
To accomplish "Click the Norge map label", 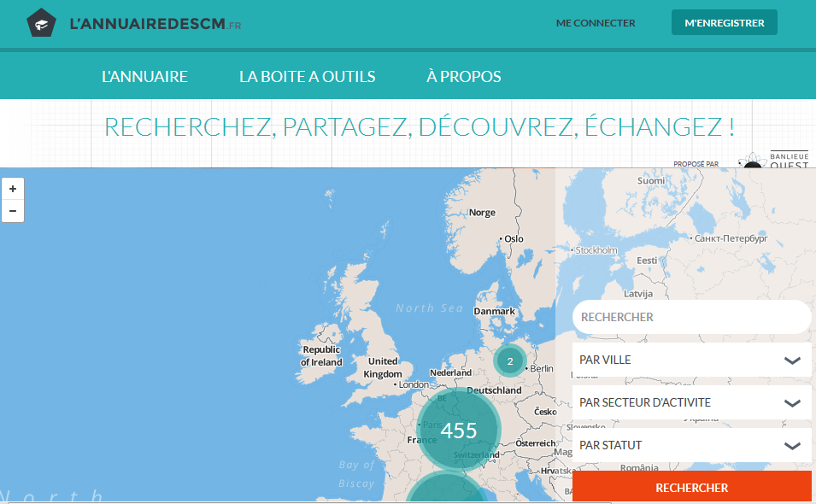I will point(482,212).
